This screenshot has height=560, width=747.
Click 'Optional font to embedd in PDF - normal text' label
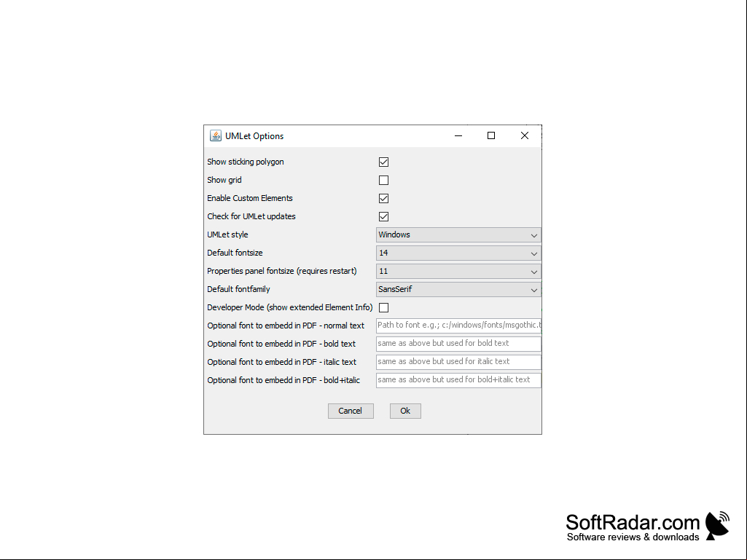tap(286, 326)
